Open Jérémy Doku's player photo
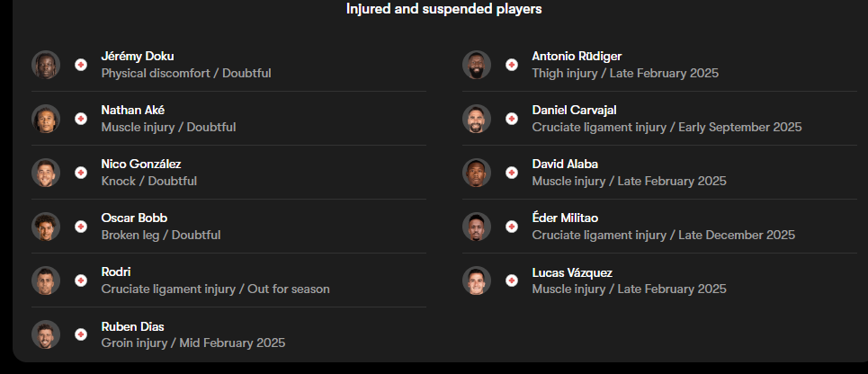Viewport: 868px width, 374px height. tap(46, 65)
